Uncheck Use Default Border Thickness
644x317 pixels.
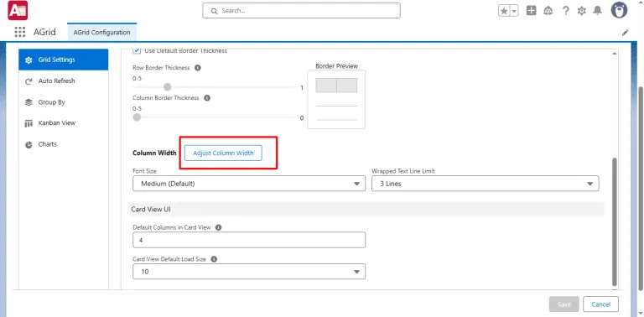[x=137, y=50]
